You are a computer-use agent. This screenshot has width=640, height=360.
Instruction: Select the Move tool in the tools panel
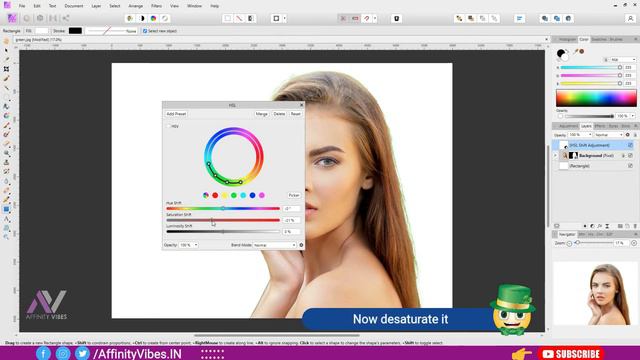(x=6, y=51)
